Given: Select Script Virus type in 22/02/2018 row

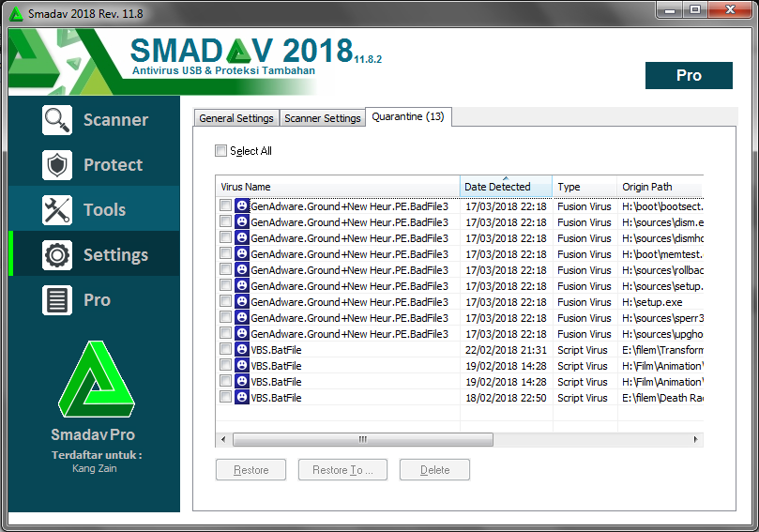Looking at the screenshot, I should coord(583,350).
